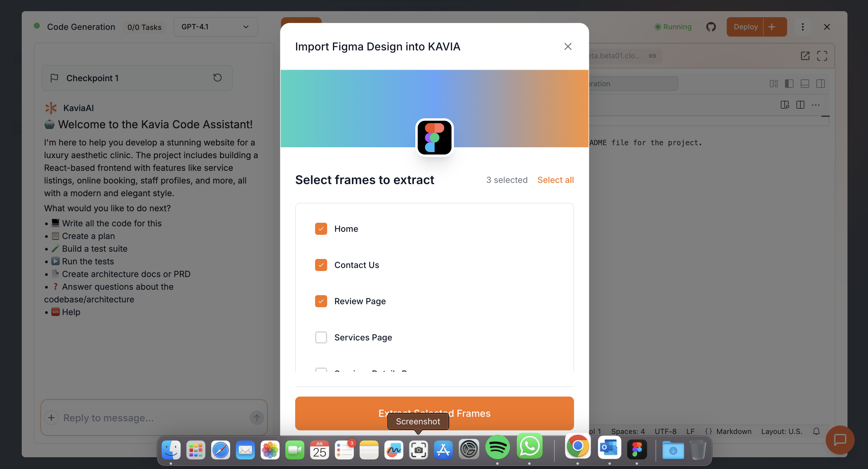Open editor more actions ellipsis
Screen dimensions: 868x469
coord(816,105)
